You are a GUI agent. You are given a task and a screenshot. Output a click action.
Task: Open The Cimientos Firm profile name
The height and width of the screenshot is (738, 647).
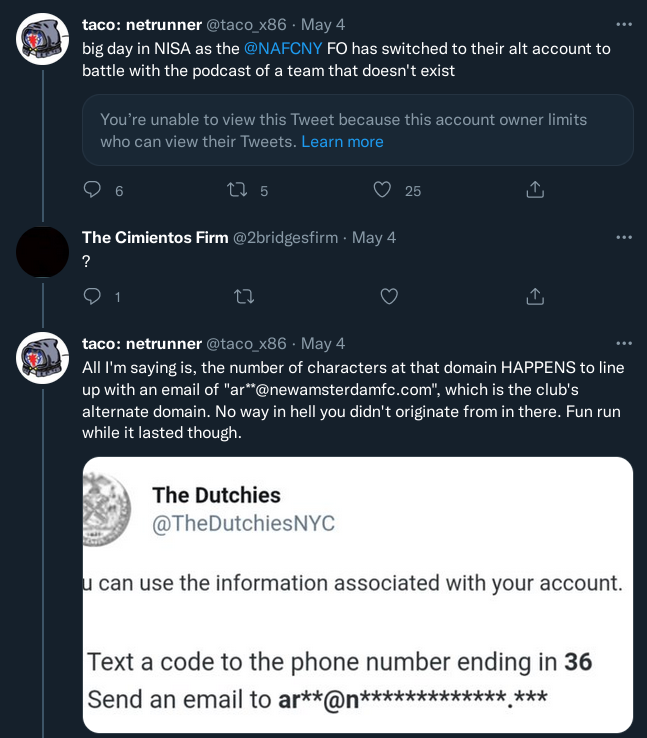pyautogui.click(x=155, y=238)
